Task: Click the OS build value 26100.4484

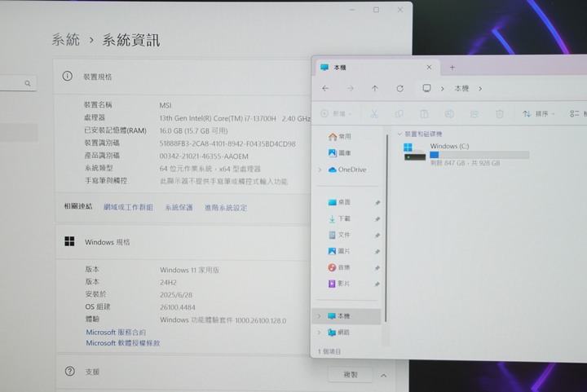Action: tap(178, 307)
